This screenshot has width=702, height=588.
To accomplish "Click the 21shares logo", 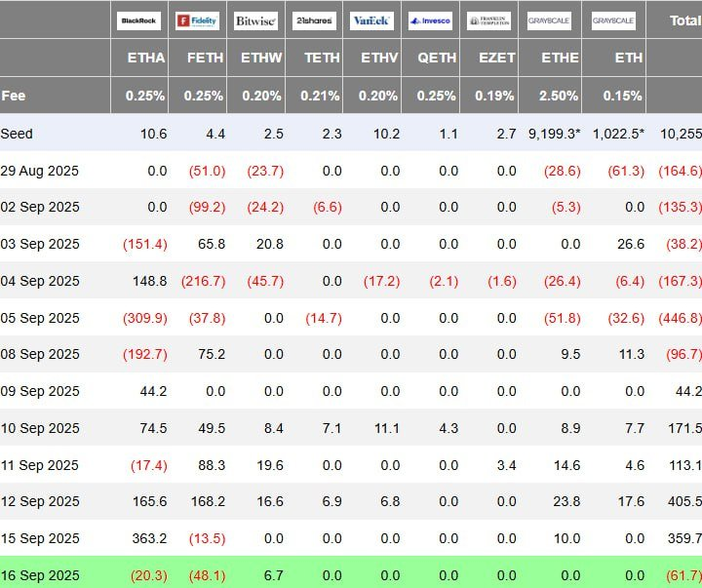I will (x=314, y=20).
